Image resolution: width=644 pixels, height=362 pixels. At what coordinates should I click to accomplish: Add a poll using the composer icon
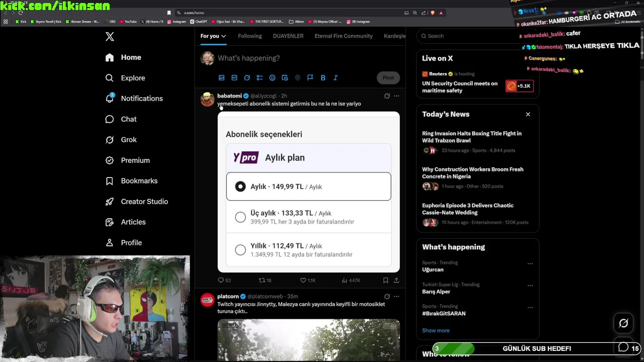coord(260,77)
